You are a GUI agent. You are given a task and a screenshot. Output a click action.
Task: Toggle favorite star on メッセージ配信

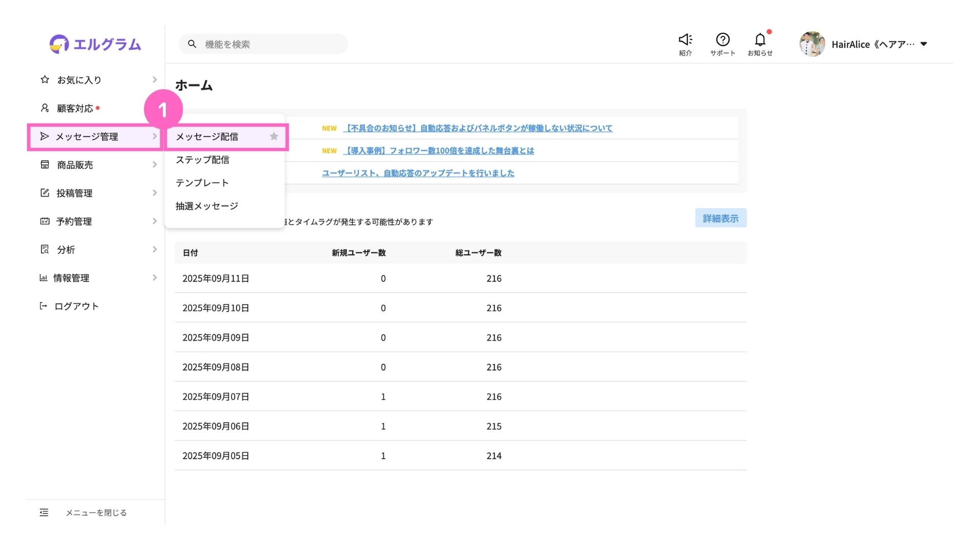coord(274,136)
